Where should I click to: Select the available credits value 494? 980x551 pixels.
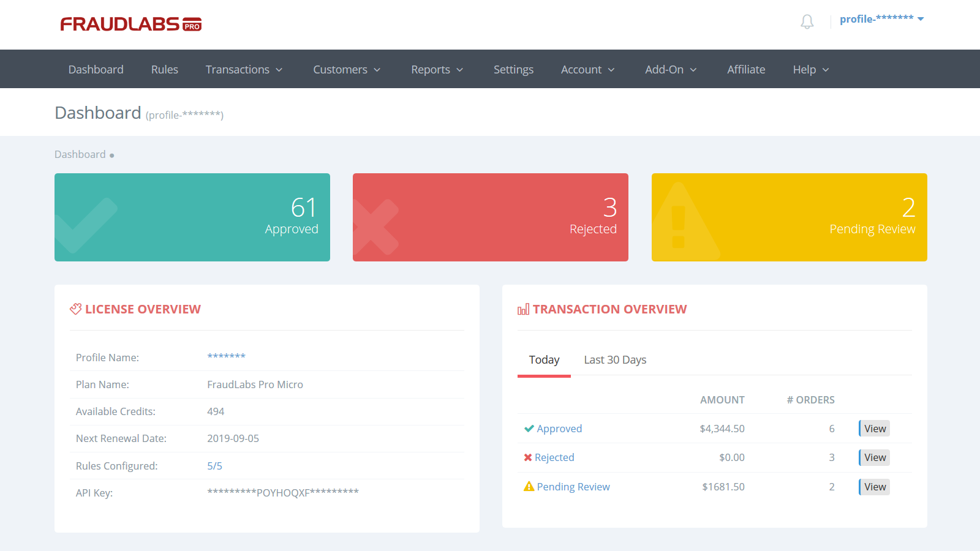216,411
